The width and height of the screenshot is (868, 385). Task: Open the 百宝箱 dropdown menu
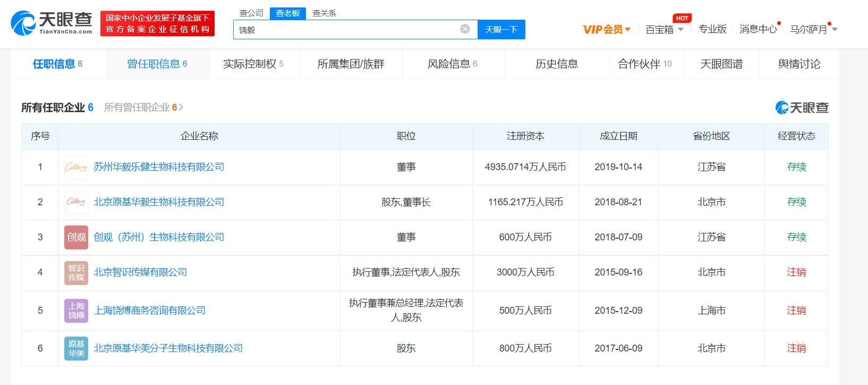click(665, 29)
